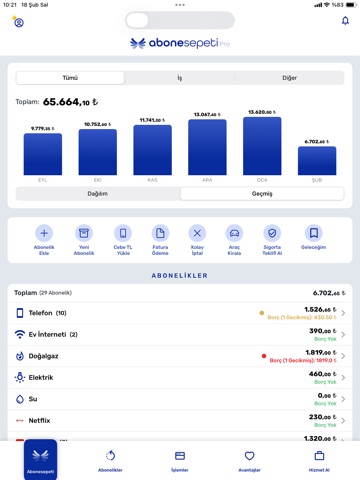Click the 460,00 ₺ Elektrik amount

(x=323, y=374)
